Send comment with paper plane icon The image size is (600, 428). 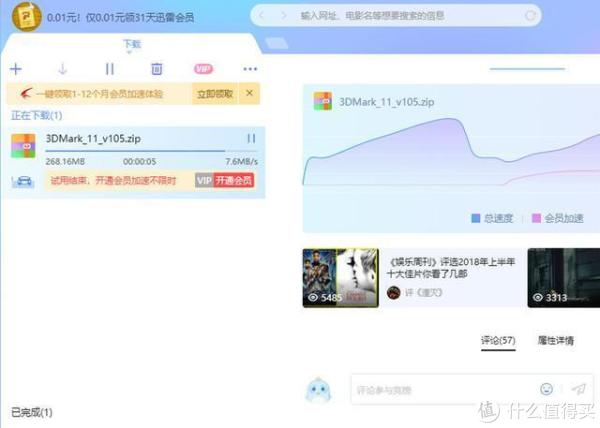(x=578, y=389)
